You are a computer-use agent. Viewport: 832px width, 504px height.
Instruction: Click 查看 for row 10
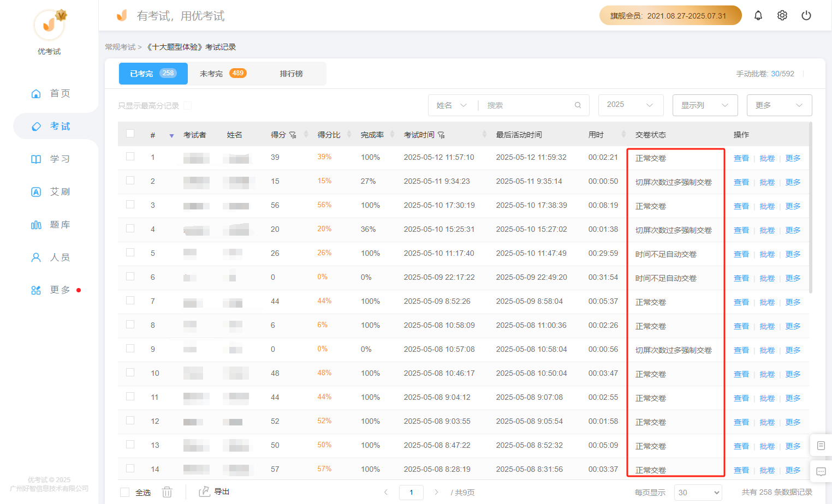point(741,374)
